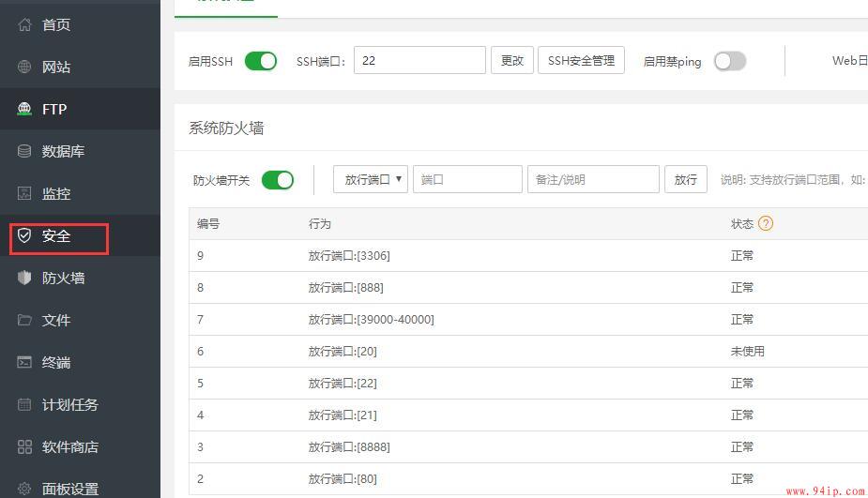Image resolution: width=868 pixels, height=498 pixels.
Task: Click the 状态 column header
Action: pyautogui.click(x=741, y=223)
